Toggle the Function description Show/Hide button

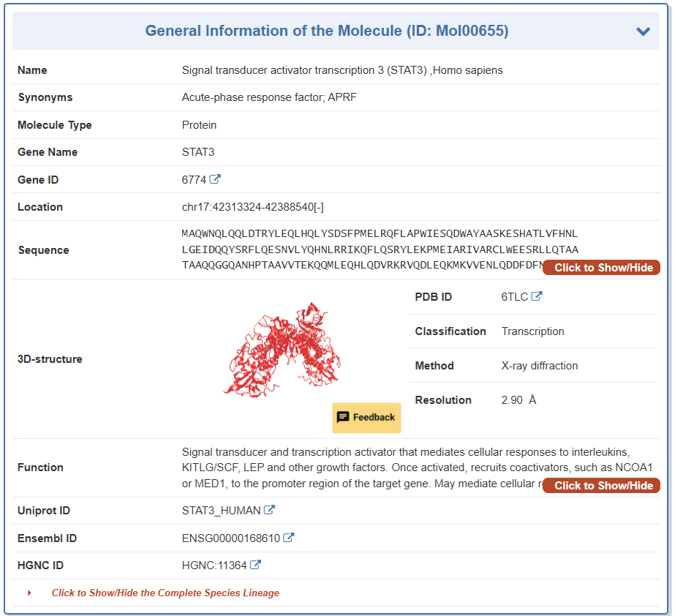[x=601, y=486]
